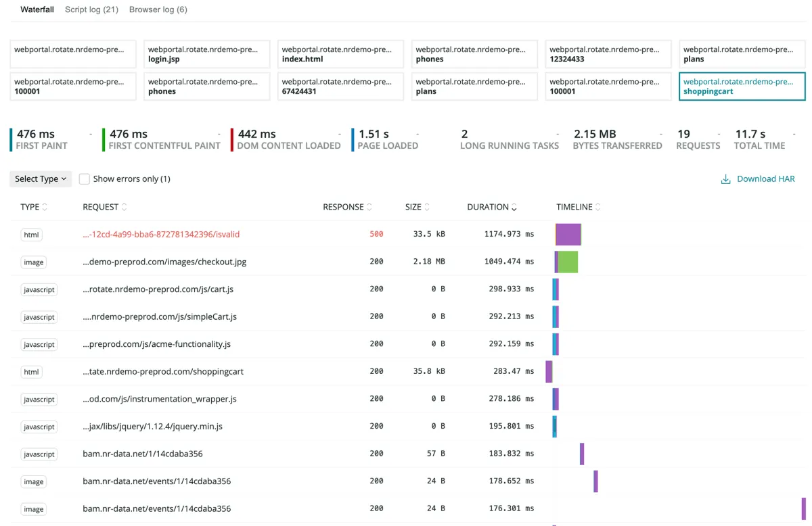The image size is (812, 526).
Task: Open the nrdemo-preprod.com/shoppingcart html request
Action: (163, 372)
